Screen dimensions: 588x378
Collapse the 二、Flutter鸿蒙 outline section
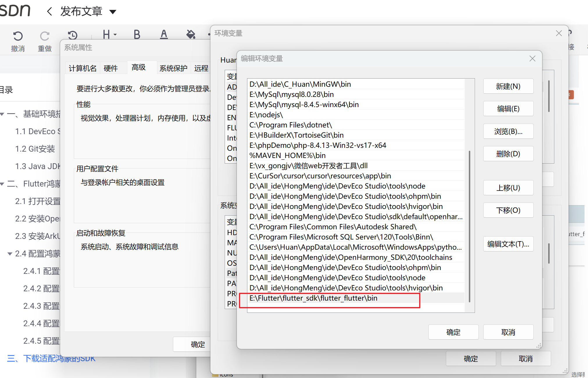click(2, 184)
